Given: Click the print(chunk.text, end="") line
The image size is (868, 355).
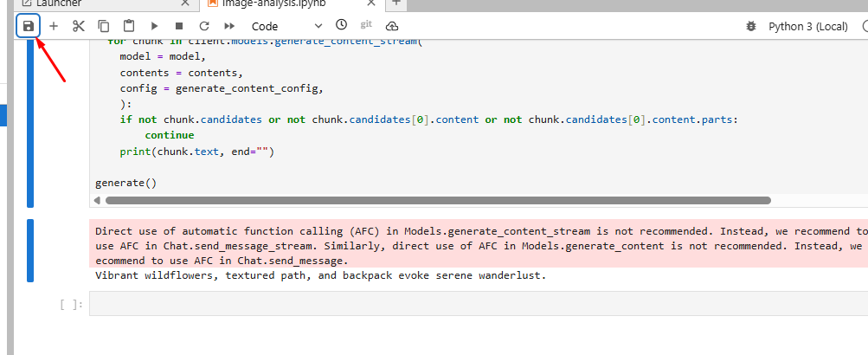Looking at the screenshot, I should (x=196, y=152).
